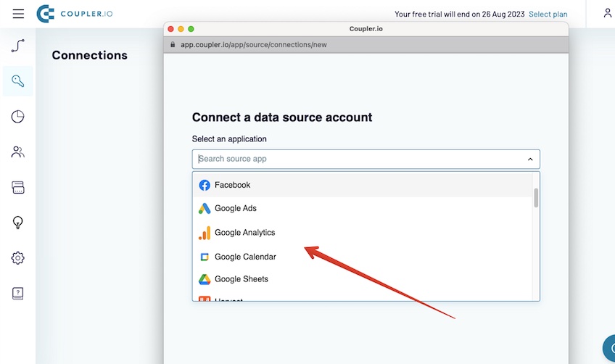Click the Coupler.io logo
This screenshot has height=364, width=615.
pos(75,14)
